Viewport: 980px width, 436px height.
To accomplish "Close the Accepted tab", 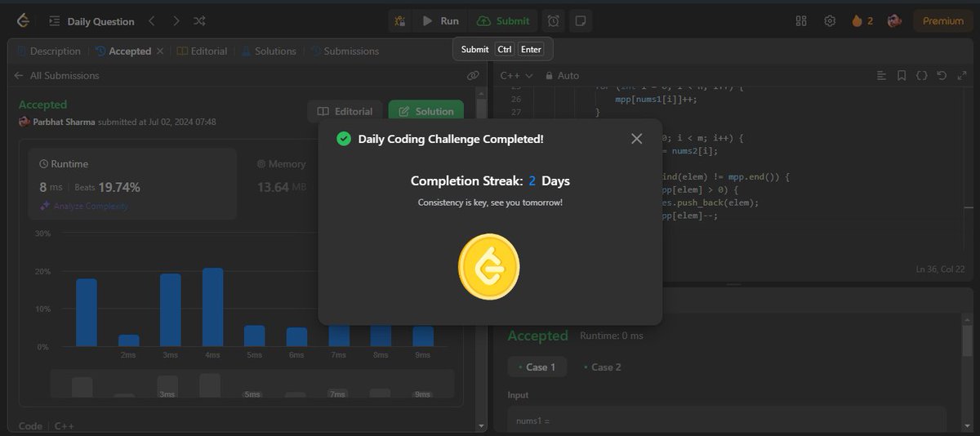I will [160, 51].
